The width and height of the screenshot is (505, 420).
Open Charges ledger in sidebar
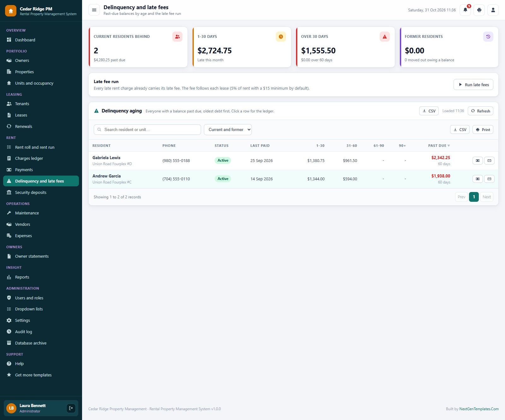(x=41, y=159)
